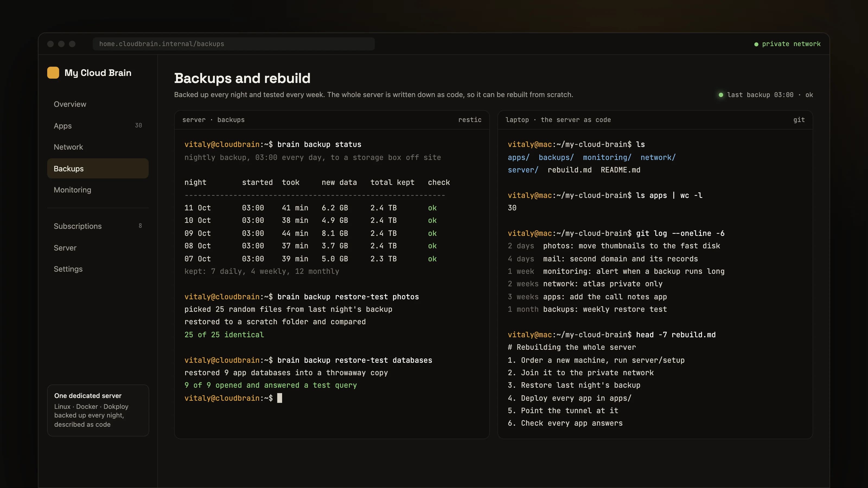This screenshot has width=868, height=488.
Task: Click '25 of 25 identical' result line
Action: pyautogui.click(x=224, y=335)
